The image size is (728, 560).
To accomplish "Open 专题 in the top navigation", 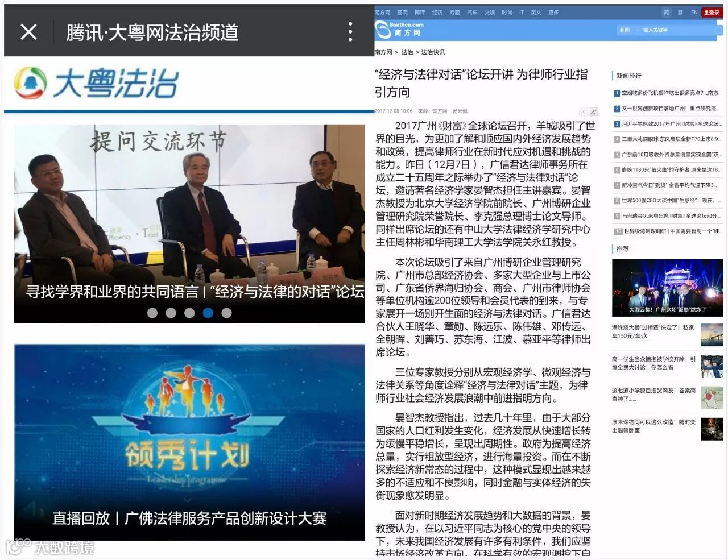I will click(x=454, y=12).
